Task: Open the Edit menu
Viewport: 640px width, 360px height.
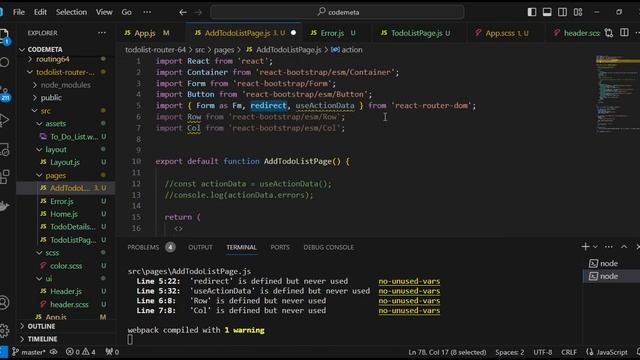Action: point(40,12)
